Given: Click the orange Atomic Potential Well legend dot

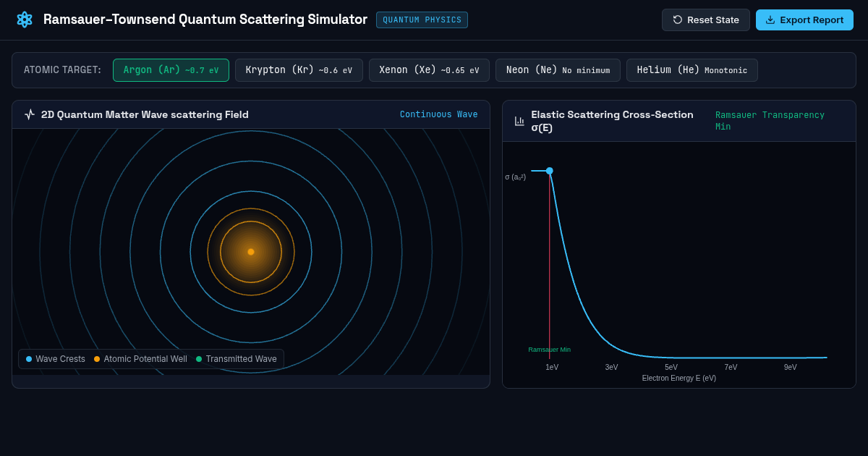Looking at the screenshot, I should click(97, 359).
